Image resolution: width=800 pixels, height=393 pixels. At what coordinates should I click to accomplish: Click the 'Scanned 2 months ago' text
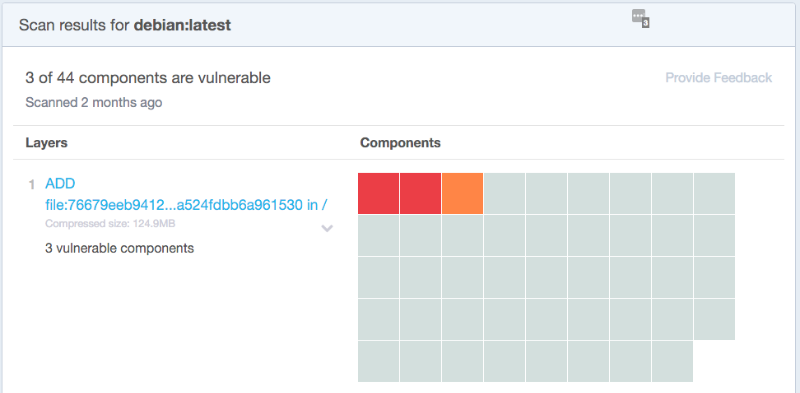[94, 103]
